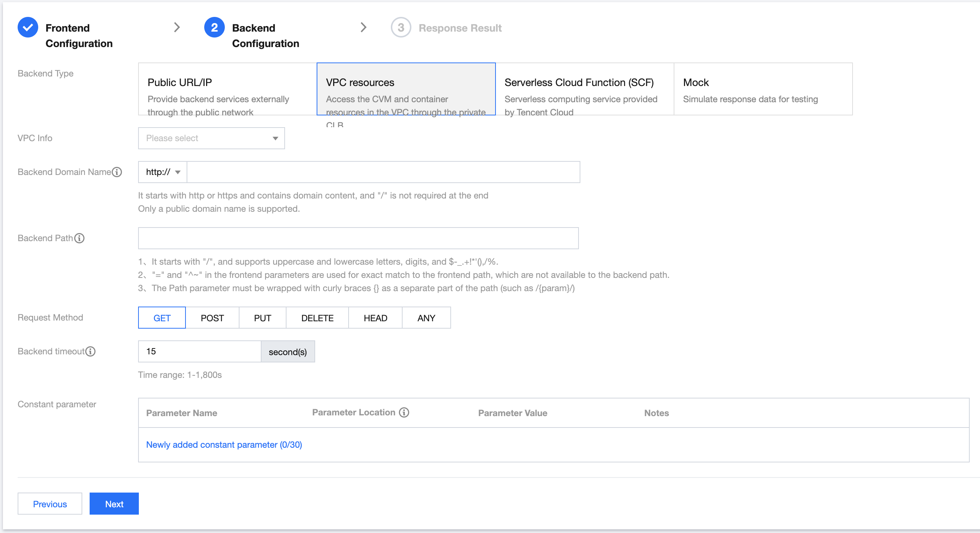Click the completed Frontend Configuration checkmark icon
The width and height of the screenshot is (980, 533).
coord(28,28)
